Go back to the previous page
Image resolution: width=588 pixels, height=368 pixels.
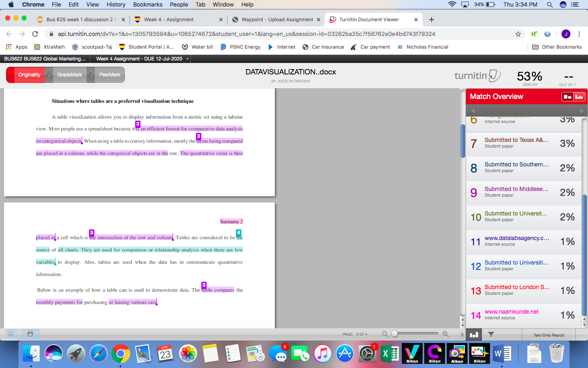(x=9, y=34)
